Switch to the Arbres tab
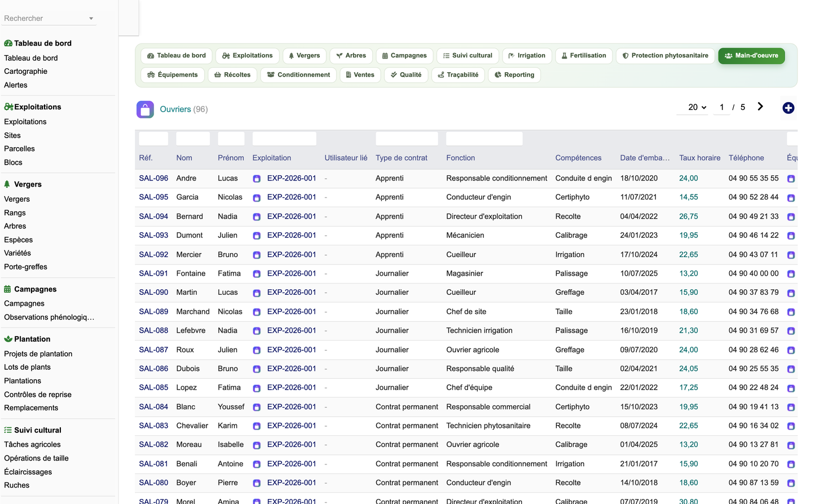This screenshot has height=504, width=815. coord(351,56)
